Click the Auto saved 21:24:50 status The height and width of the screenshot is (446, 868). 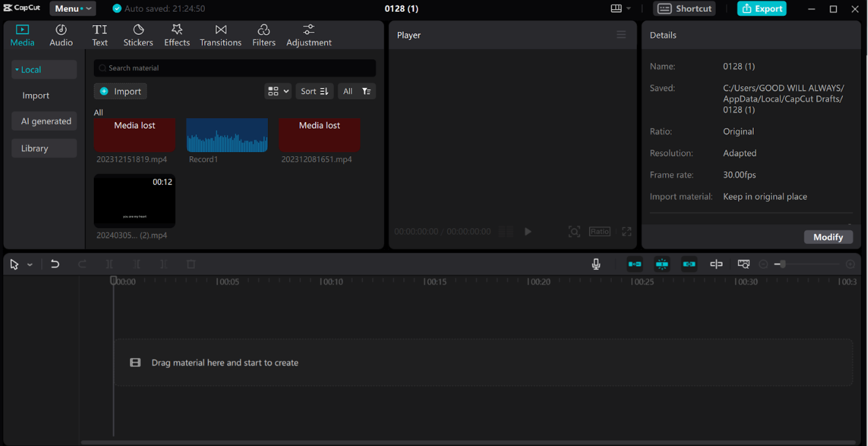pos(159,9)
